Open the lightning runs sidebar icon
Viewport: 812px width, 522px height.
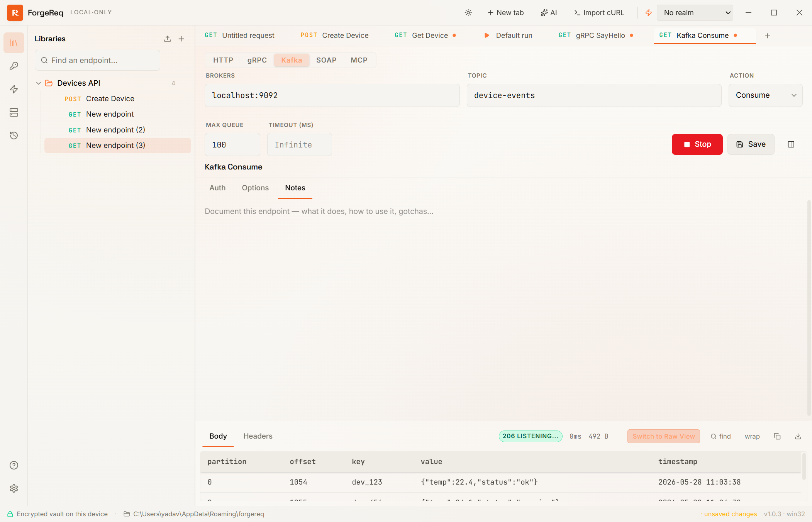click(x=14, y=89)
